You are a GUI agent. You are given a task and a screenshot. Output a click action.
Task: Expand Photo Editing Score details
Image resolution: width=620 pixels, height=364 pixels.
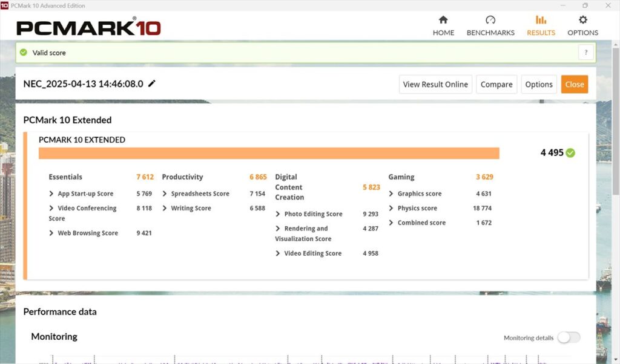(x=277, y=214)
